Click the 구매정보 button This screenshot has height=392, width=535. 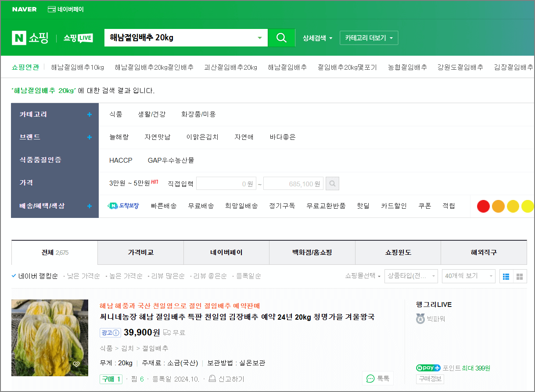430,379
